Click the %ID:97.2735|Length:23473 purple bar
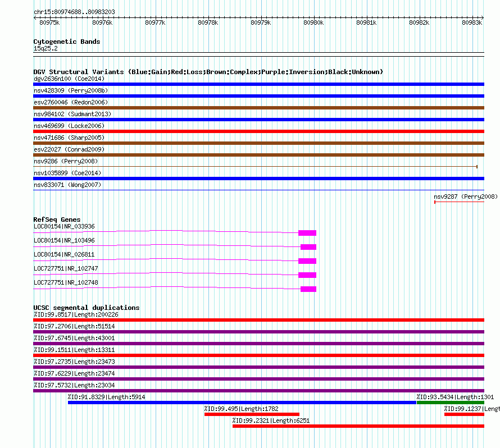This screenshot has width=500, height=448. 258,367
